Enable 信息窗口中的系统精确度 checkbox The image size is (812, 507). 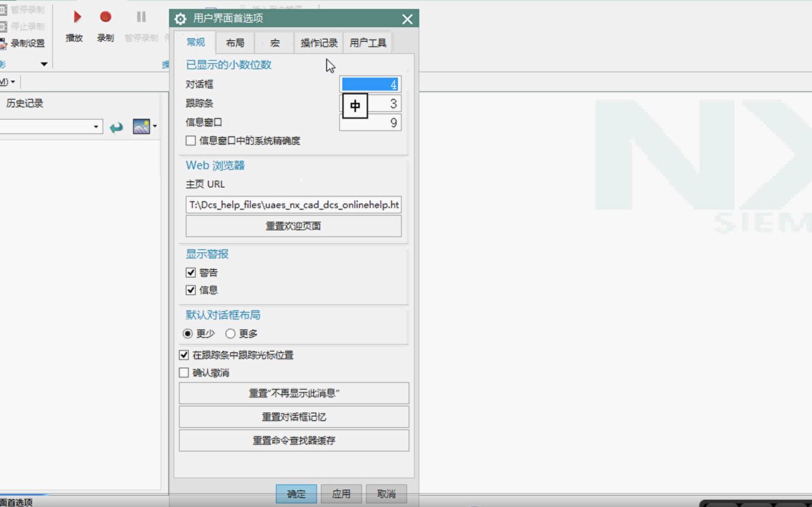[x=190, y=141]
